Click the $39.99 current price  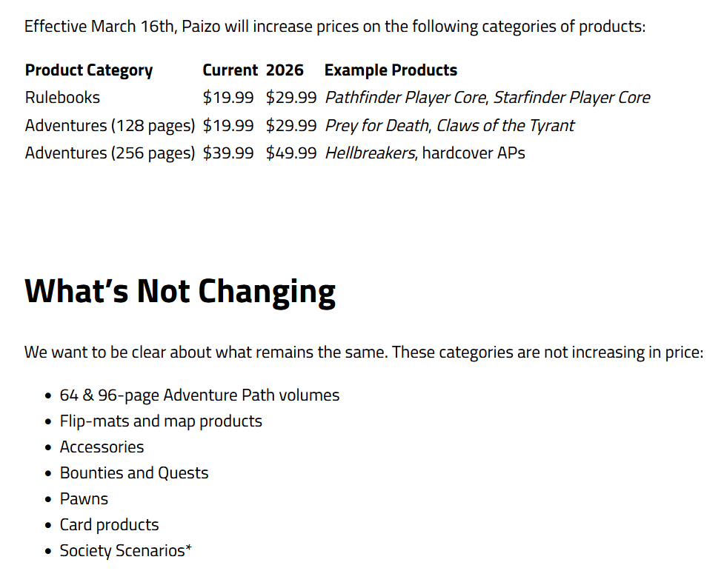point(228,153)
